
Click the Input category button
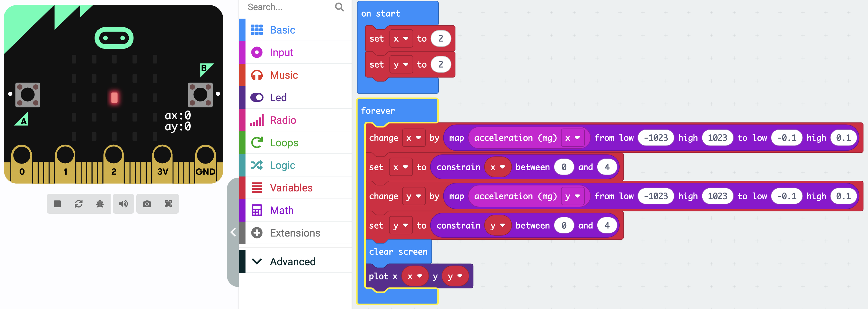(281, 52)
